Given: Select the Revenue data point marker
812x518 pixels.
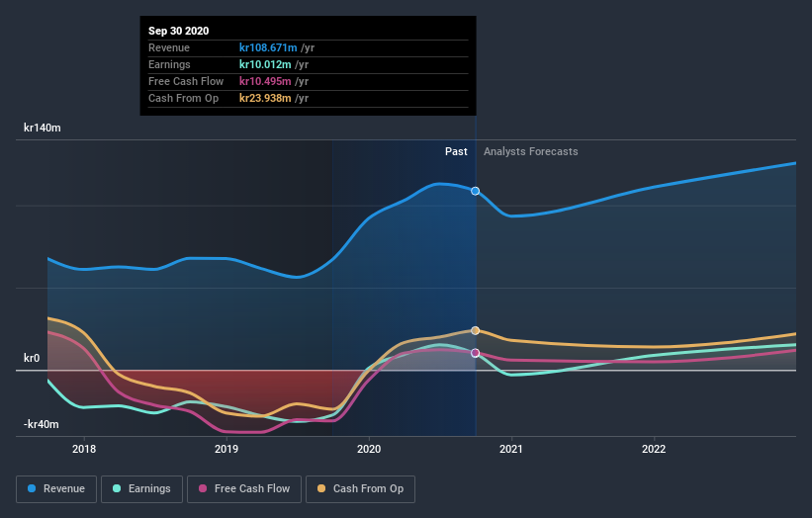Looking at the screenshot, I should tap(475, 191).
